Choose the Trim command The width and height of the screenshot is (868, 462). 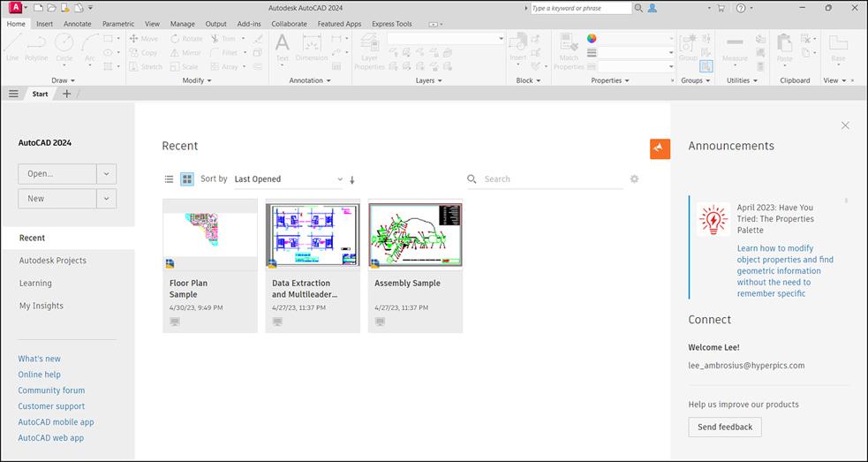pos(223,39)
